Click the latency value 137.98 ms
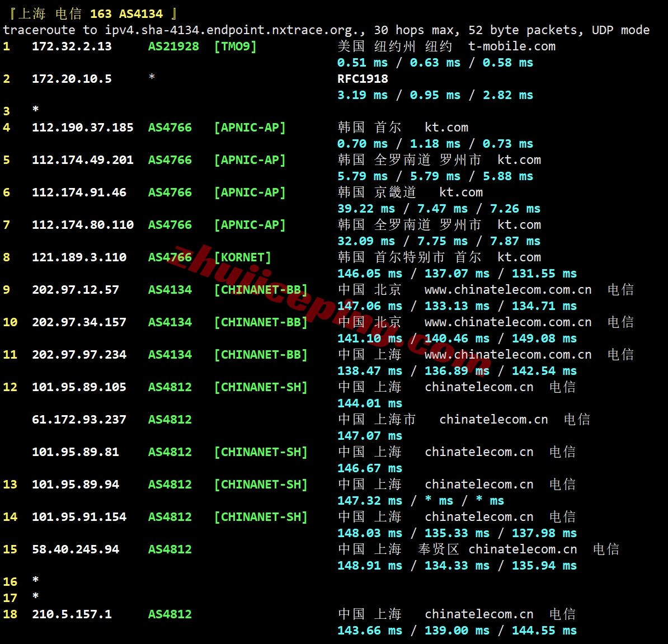The height and width of the screenshot is (644, 668). 544,533
